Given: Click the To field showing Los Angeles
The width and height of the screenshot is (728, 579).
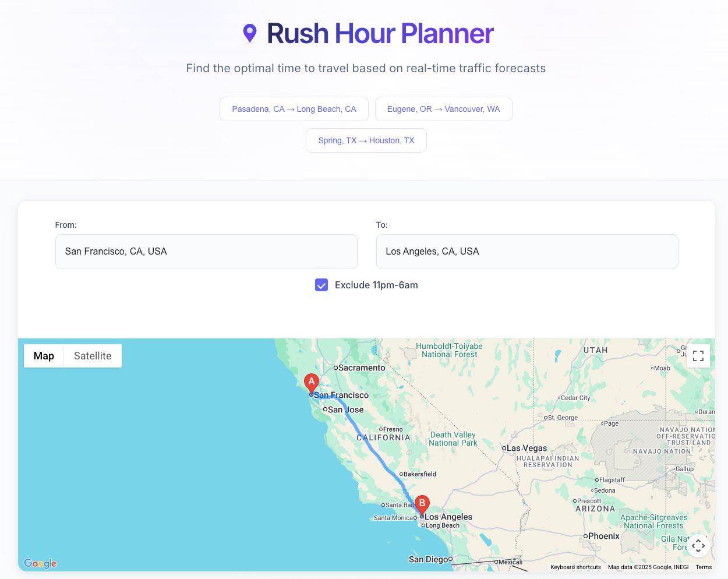Looking at the screenshot, I should 527,251.
